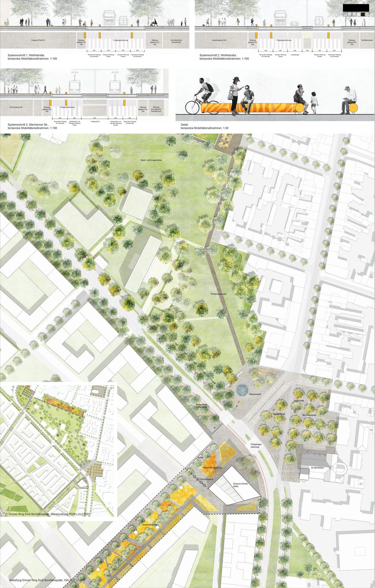This screenshot has width=375, height=588.
Task: Click the HauptEingang turnstile symbols
Action: [x=199, y=479]
